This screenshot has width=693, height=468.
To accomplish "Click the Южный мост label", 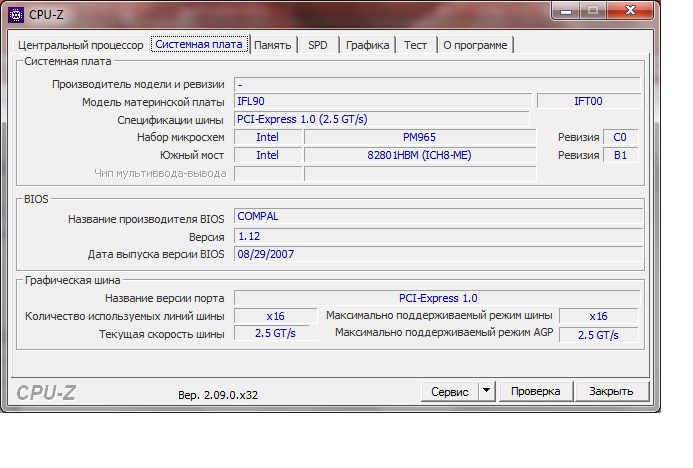I will (x=192, y=156).
